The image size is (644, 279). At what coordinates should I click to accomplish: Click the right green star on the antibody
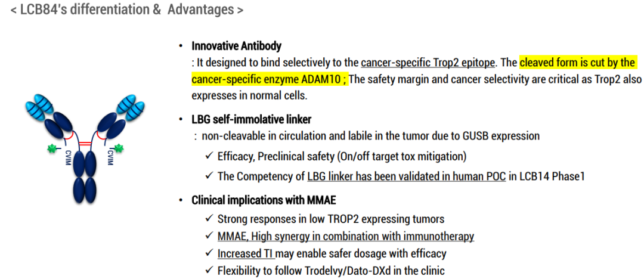click(119, 147)
